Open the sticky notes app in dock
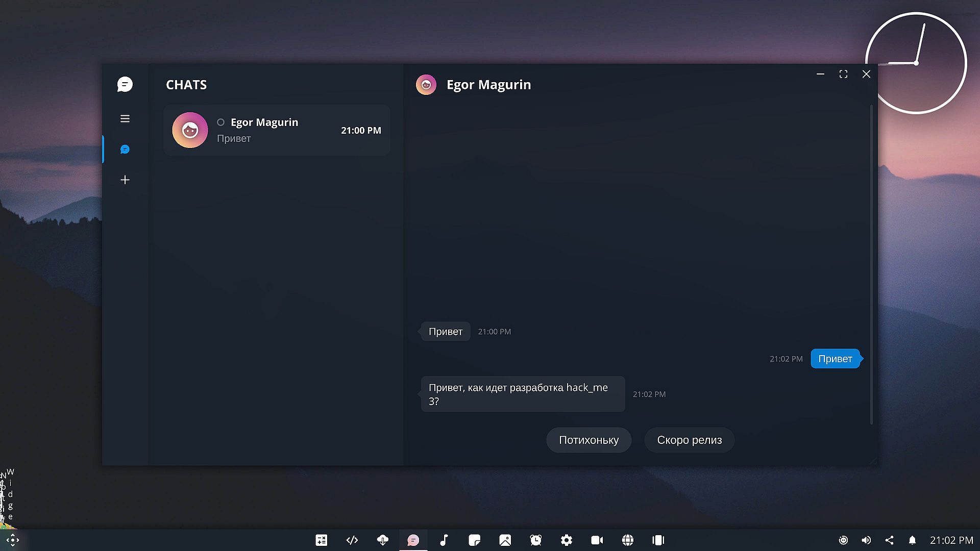980x551 pixels. [x=475, y=540]
